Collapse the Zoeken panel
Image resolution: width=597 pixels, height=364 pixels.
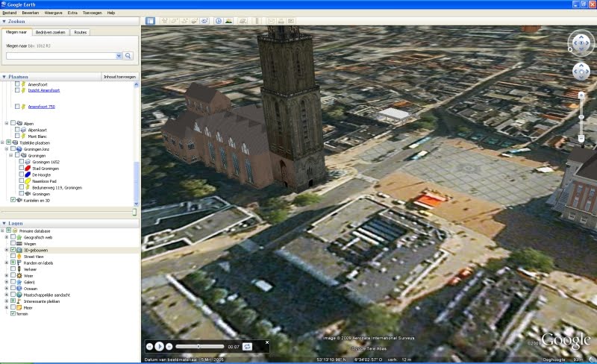(x=4, y=22)
